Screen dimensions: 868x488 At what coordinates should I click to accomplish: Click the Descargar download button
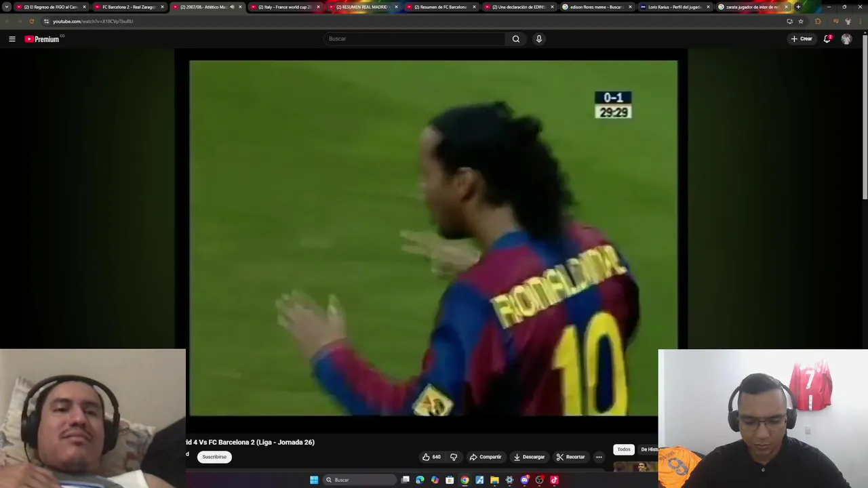(x=529, y=457)
